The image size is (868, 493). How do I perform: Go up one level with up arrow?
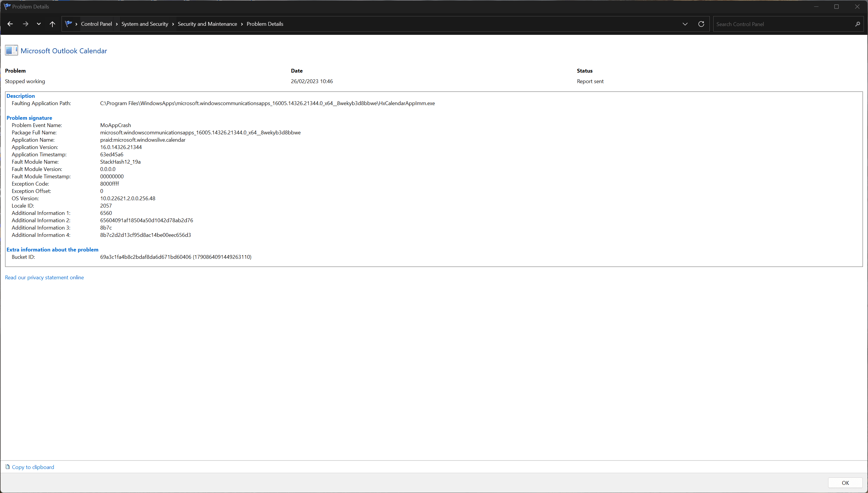click(52, 24)
